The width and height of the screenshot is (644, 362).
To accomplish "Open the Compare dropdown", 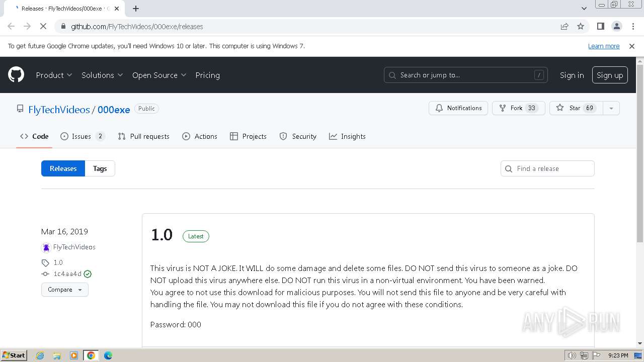I will tap(65, 290).
